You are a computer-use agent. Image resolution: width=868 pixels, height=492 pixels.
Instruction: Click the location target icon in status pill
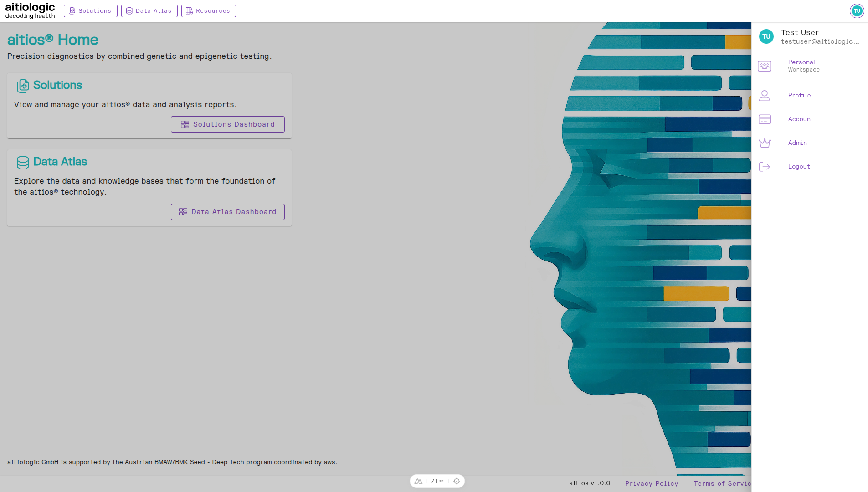click(x=457, y=481)
